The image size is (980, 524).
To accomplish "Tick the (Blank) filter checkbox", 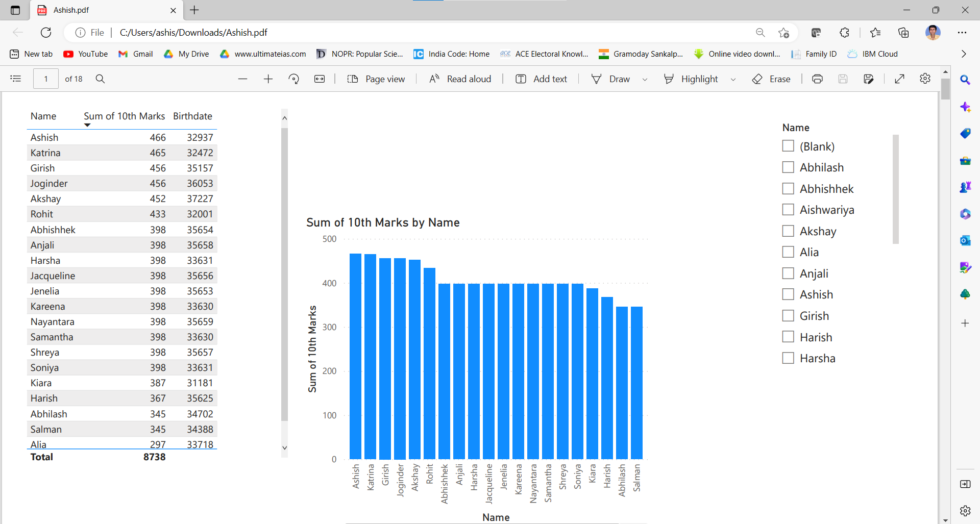I will [788, 146].
